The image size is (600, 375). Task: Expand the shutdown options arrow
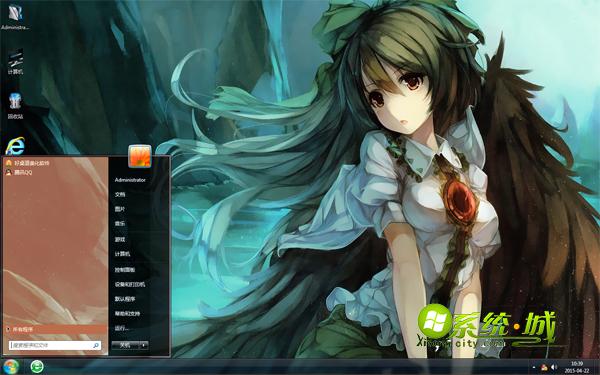[143, 345]
